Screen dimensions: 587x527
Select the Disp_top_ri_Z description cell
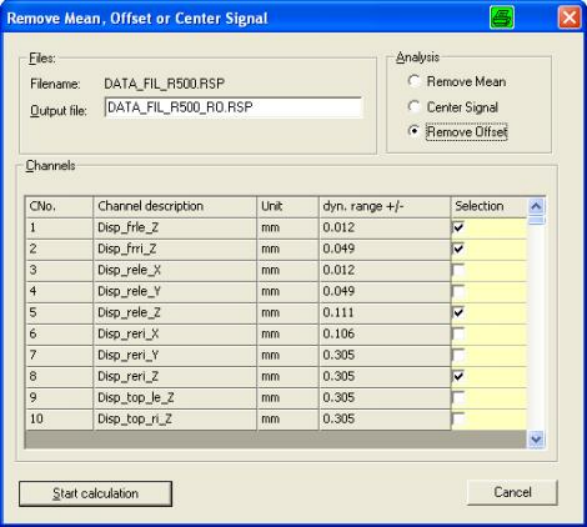(175, 419)
